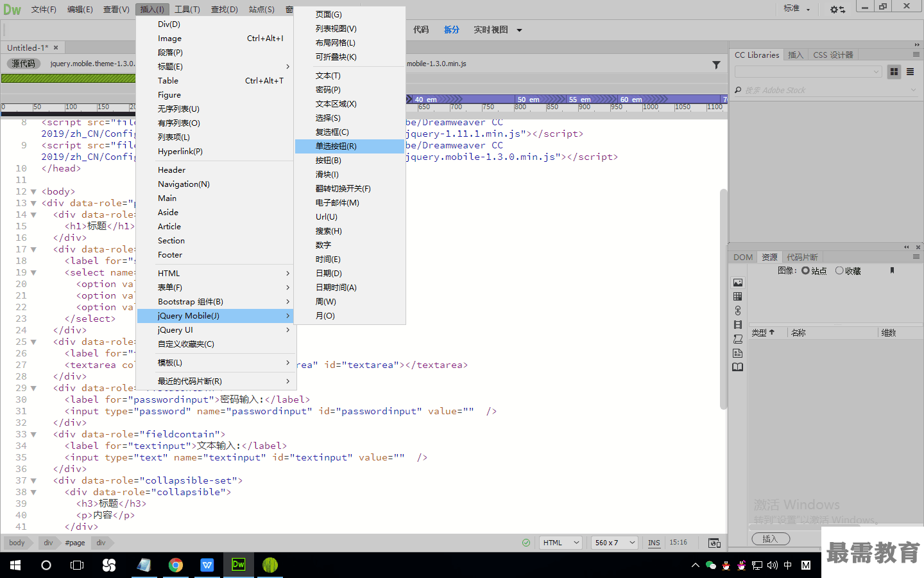Viewport: 924px width, 578px height.
Task: Click Dreamweaver icon in taskbar
Action: [238, 565]
